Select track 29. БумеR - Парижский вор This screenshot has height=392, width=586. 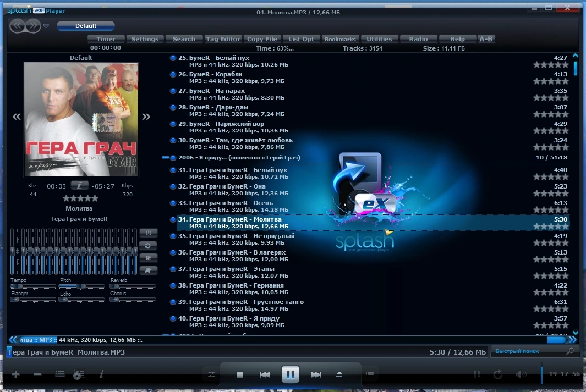tap(369, 127)
